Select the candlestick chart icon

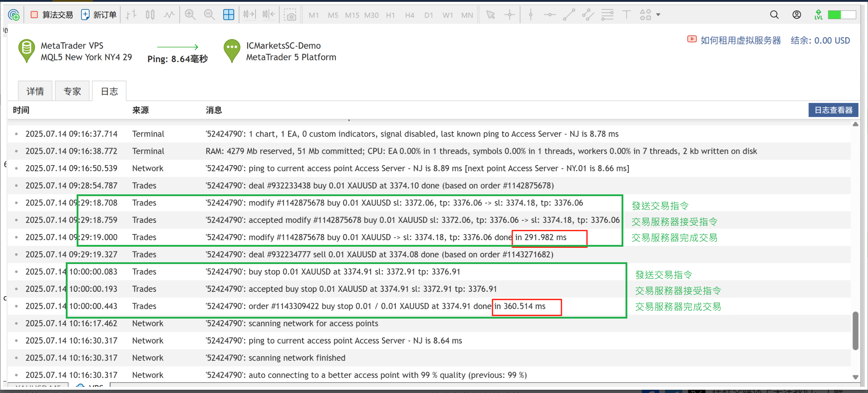pyautogui.click(x=150, y=15)
